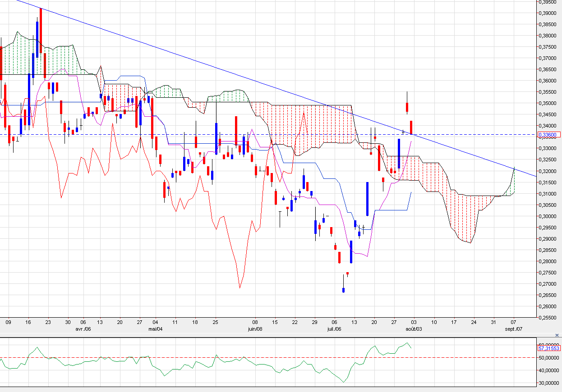
Task: Select the juin/08 date label
Action: click(x=255, y=329)
